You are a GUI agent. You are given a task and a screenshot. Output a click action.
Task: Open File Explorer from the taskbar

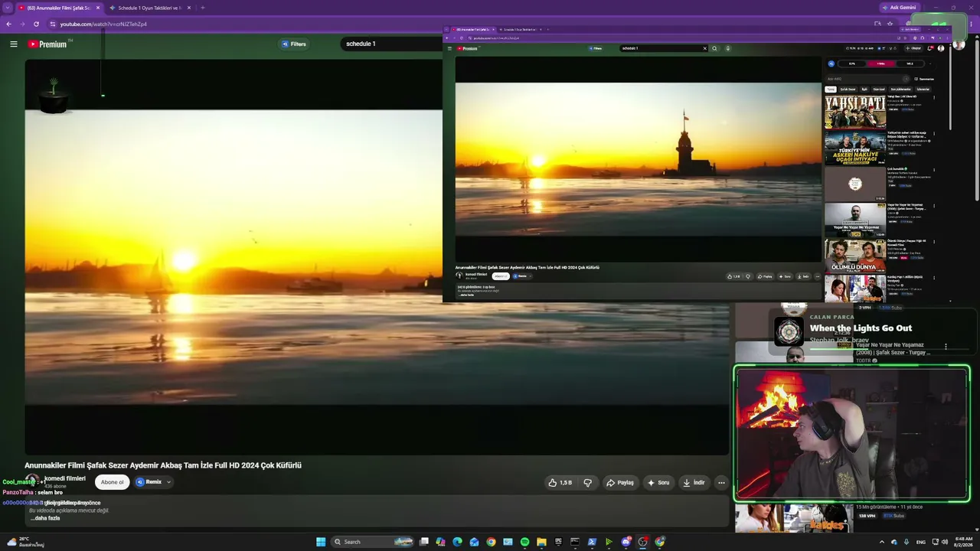coord(541,542)
